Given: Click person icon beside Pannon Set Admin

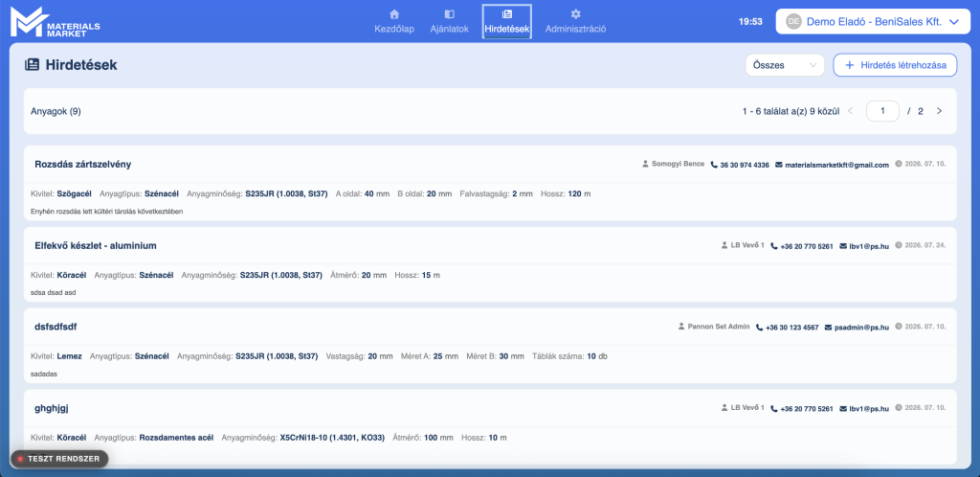Looking at the screenshot, I should [x=681, y=327].
